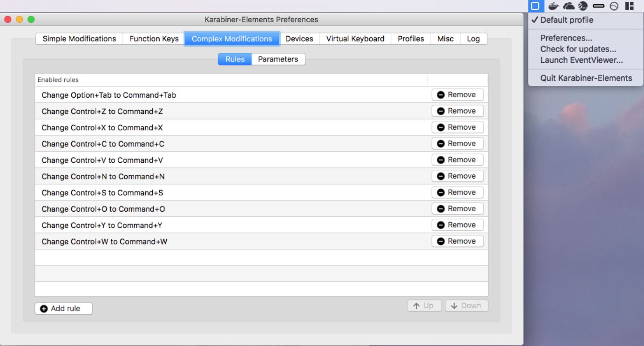Select row 'Change Option+Tab to Command+Tab'
The image size is (644, 346).
click(261, 95)
